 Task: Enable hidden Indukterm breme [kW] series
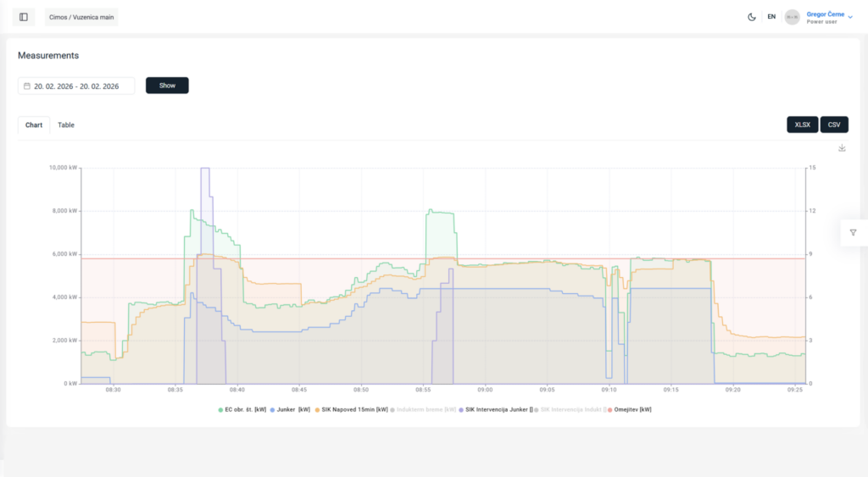[x=423, y=409]
